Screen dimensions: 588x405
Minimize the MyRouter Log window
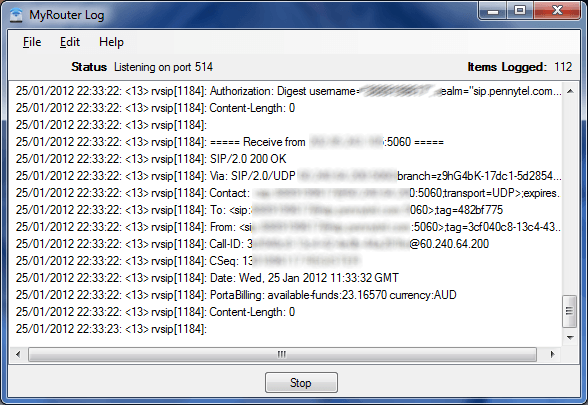click(x=493, y=10)
